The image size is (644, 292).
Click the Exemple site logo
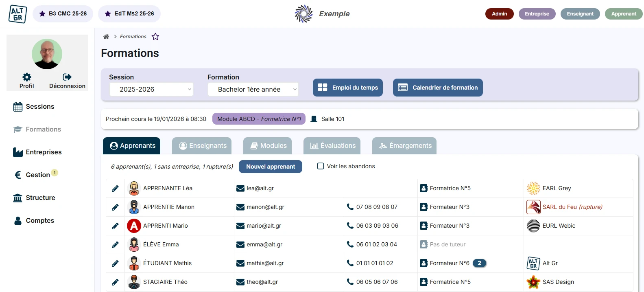(x=304, y=14)
